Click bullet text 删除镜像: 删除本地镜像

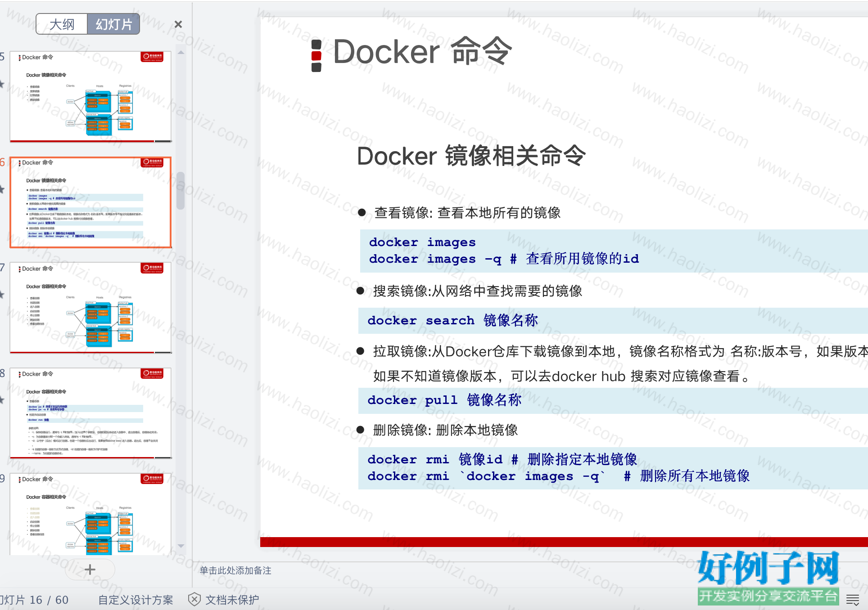(446, 430)
